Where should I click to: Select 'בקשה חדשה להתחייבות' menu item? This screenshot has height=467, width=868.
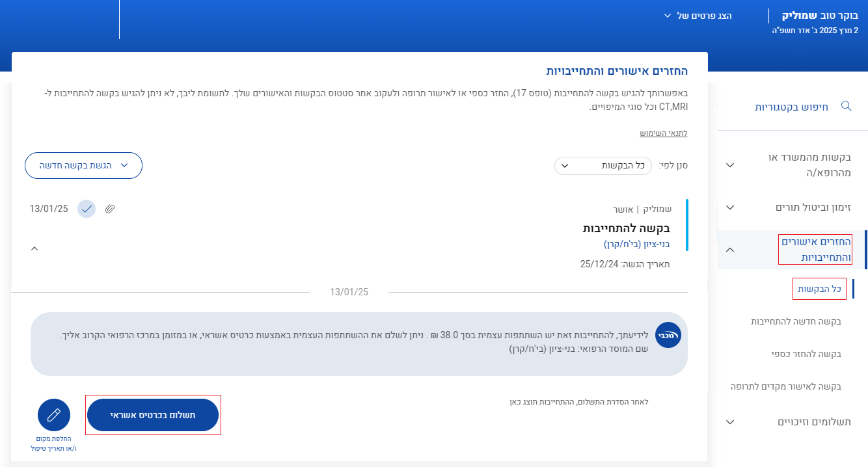[x=796, y=321]
